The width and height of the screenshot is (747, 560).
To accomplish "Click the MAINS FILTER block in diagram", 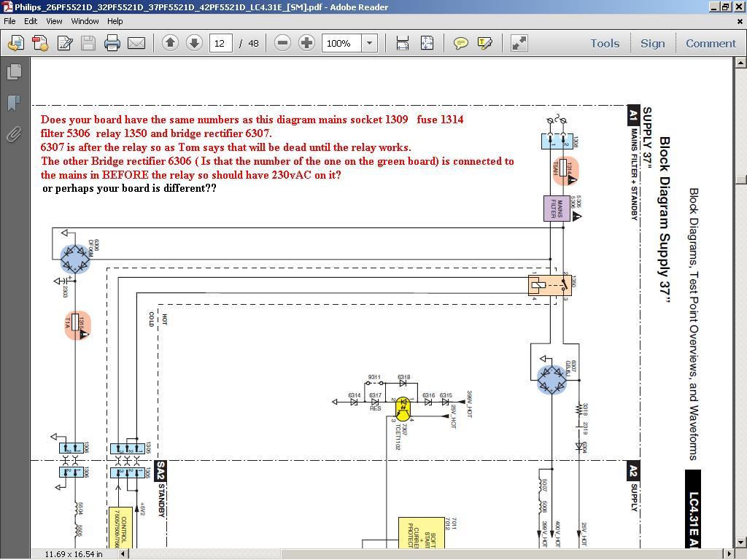I will [557, 209].
